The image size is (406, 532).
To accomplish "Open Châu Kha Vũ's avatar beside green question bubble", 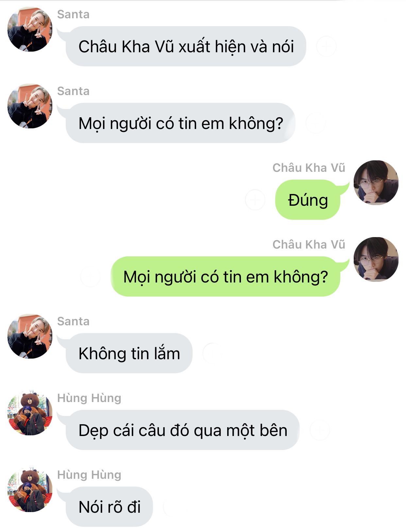I will [x=376, y=259].
